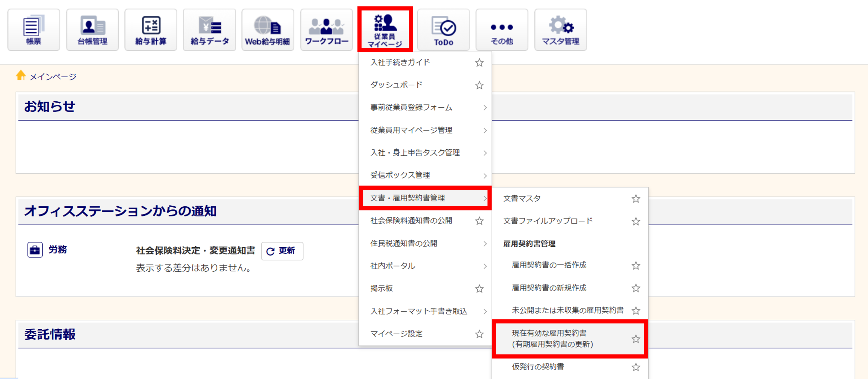Open the その他 three-dots icon
Image resolution: width=868 pixels, height=379 pixels.
click(502, 30)
